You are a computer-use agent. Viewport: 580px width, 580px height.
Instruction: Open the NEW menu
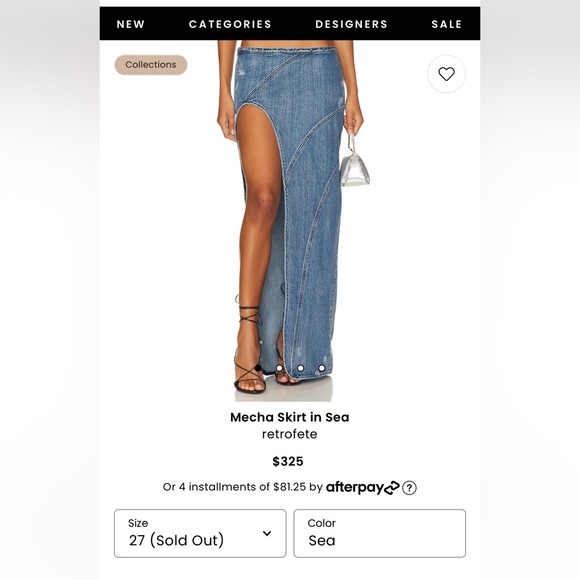131,24
